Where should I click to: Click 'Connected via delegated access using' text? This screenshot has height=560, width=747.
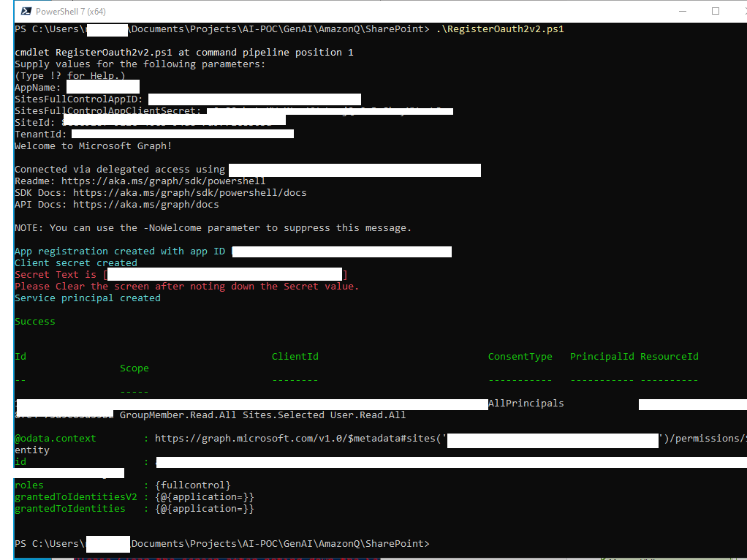[x=120, y=169]
